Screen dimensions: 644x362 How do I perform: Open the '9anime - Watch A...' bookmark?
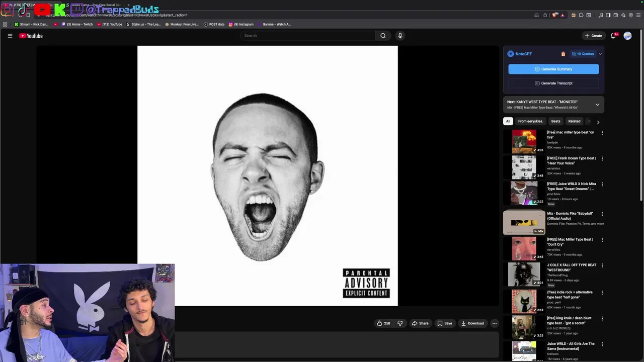[274, 24]
